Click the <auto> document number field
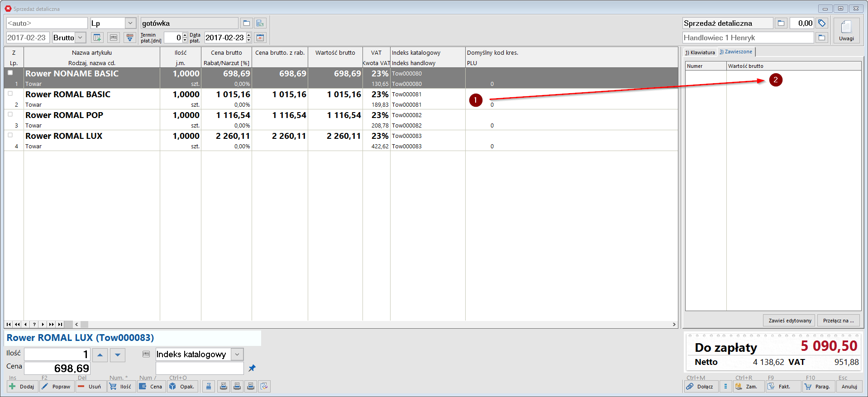Image resolution: width=868 pixels, height=397 pixels. (x=47, y=23)
